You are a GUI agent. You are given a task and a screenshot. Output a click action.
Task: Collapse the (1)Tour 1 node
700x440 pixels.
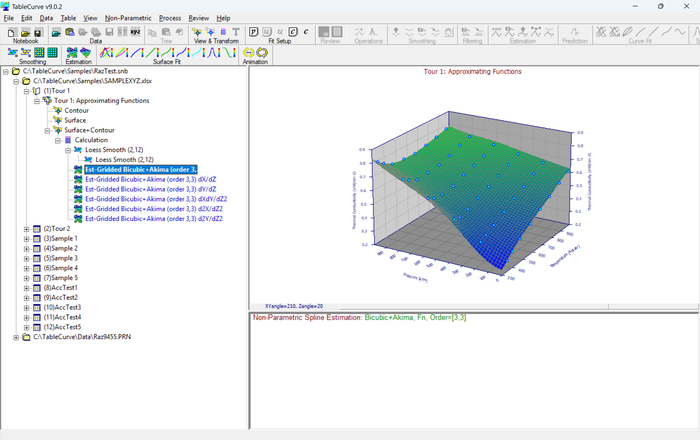[x=26, y=91]
